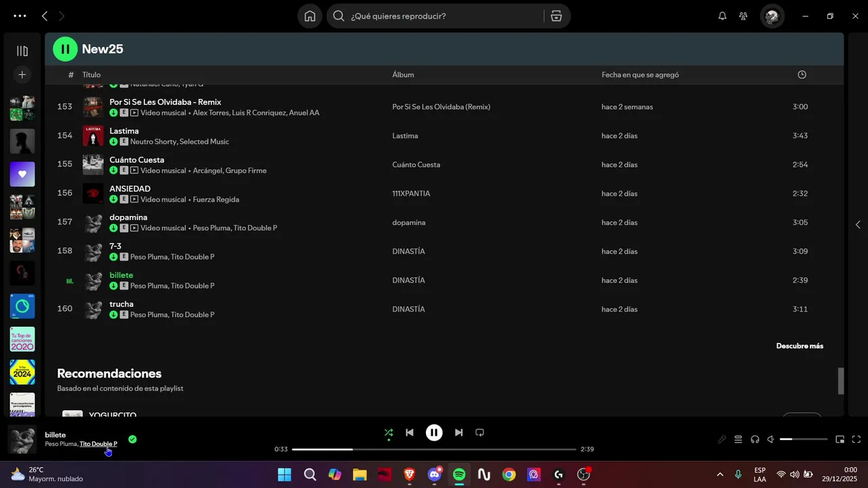Open File Explorer from the taskbar
The width and height of the screenshot is (868, 488).
pos(359,474)
